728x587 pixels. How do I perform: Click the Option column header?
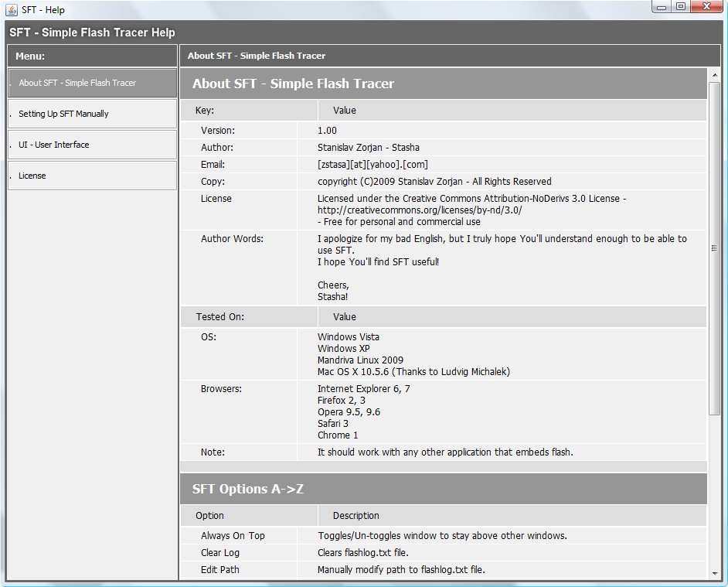210,515
